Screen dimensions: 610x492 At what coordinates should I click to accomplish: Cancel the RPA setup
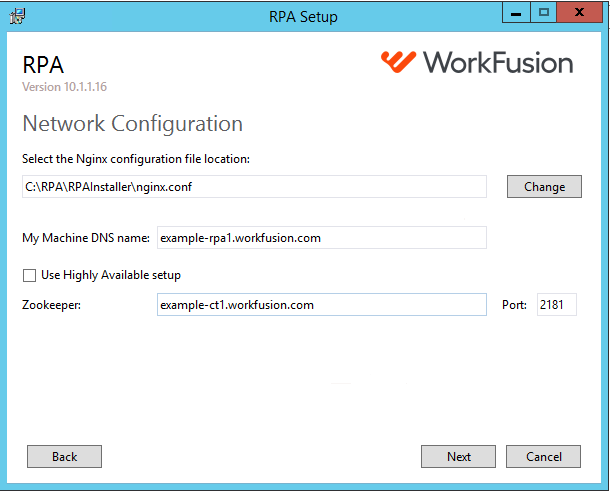[543, 457]
